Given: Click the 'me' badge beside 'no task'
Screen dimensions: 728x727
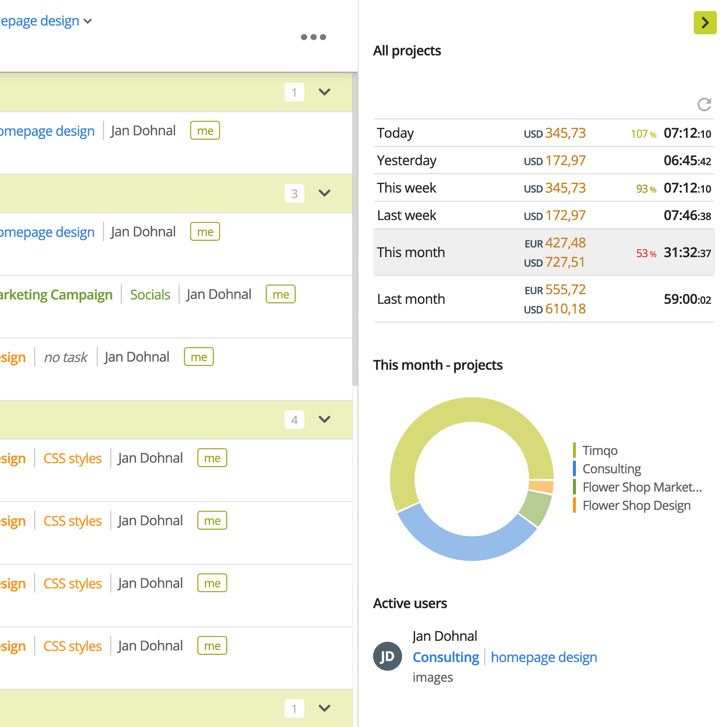Looking at the screenshot, I should click(199, 357).
